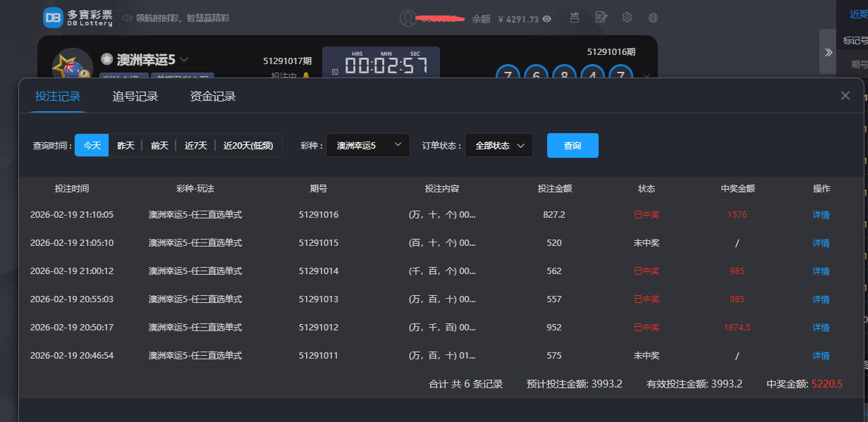Expand the right side panel chevron

click(x=828, y=52)
